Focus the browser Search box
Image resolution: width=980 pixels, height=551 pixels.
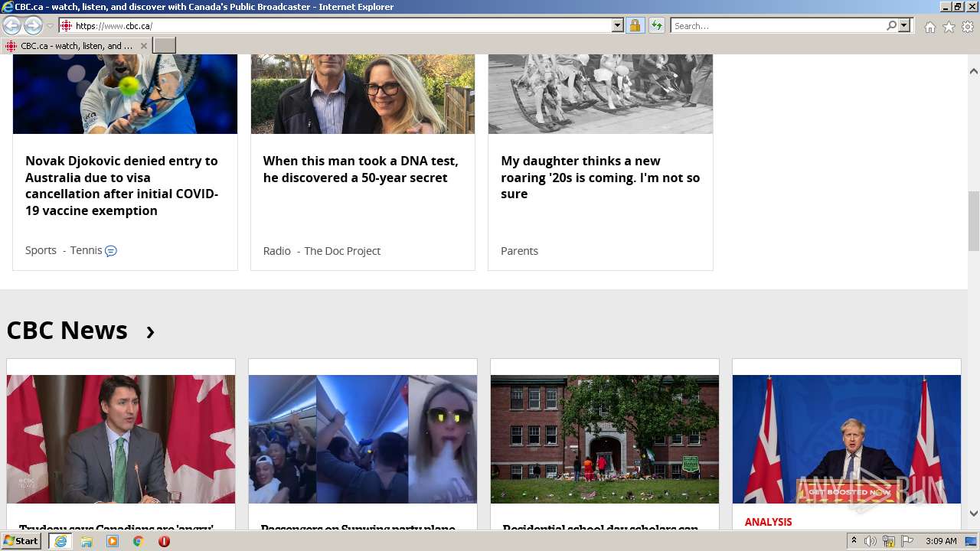[x=778, y=25]
